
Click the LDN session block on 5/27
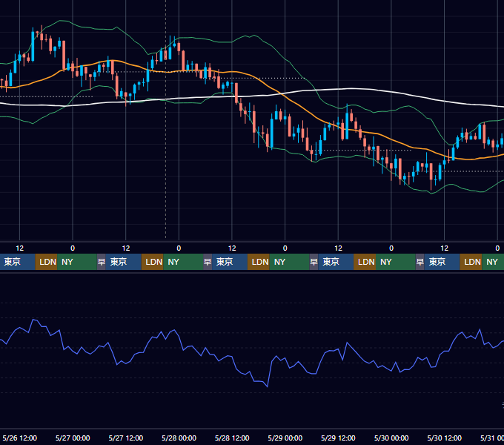(153, 262)
